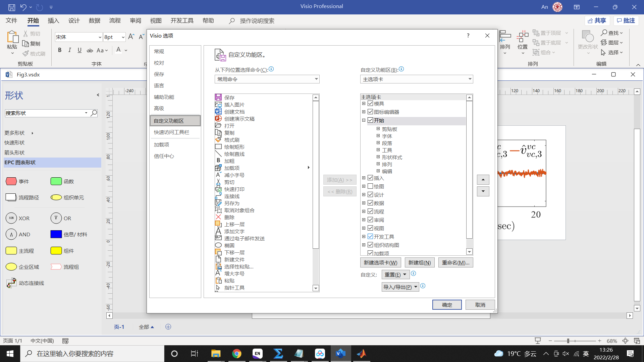Screen dimensions: 644x362
Task: Click the 共享 share button
Action: (597, 21)
